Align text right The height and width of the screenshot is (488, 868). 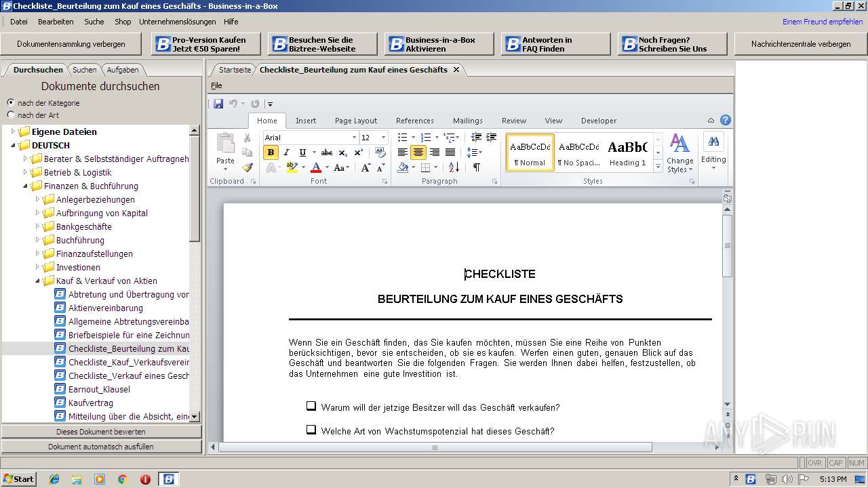(434, 152)
